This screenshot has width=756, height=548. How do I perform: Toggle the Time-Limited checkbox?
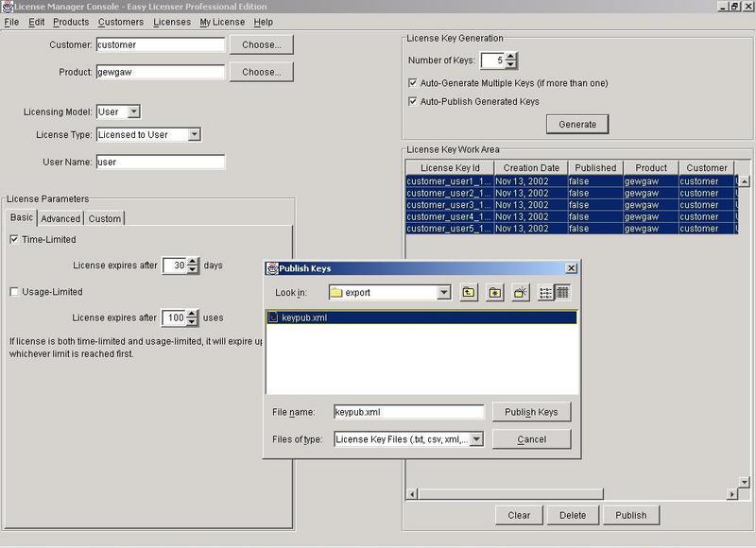[14, 240]
